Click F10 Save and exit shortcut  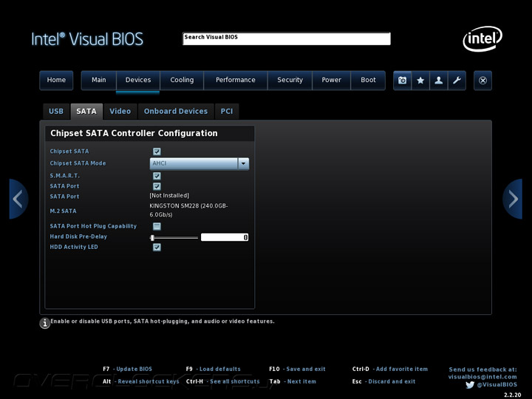[x=297, y=369]
